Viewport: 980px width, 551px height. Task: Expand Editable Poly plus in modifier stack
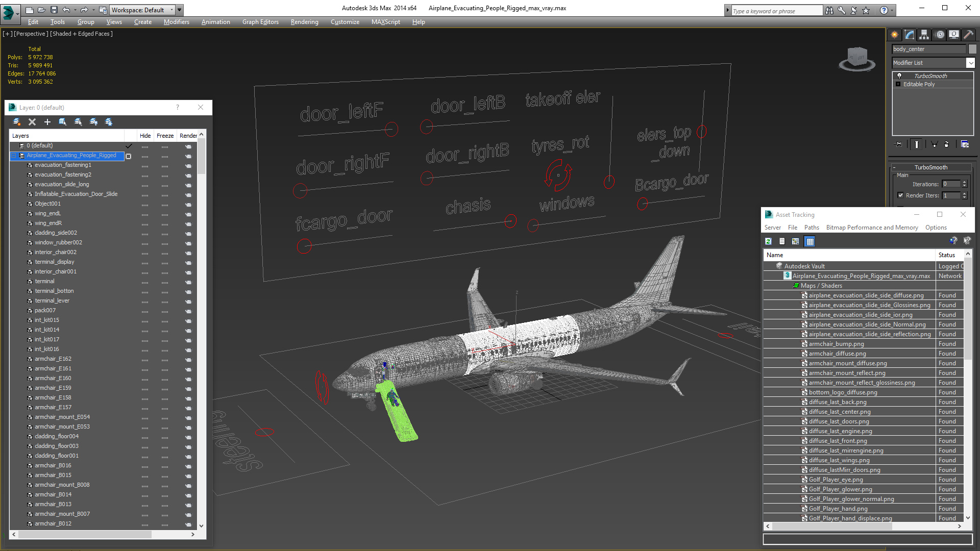tap(898, 84)
